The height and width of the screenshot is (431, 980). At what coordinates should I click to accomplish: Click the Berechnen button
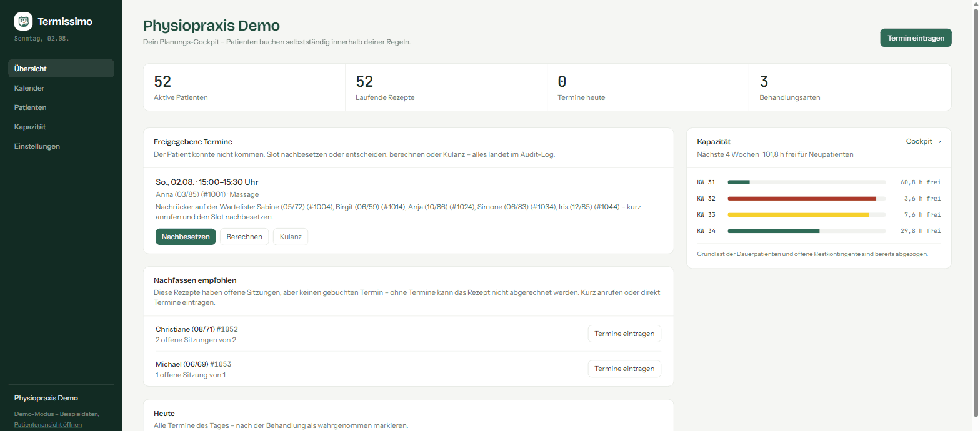pos(244,237)
